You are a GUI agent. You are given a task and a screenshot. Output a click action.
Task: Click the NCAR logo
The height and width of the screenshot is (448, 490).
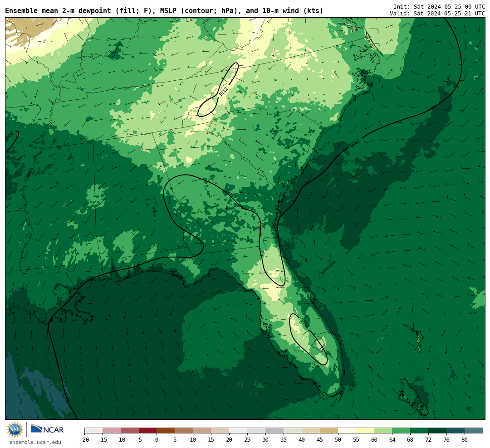pos(47,430)
